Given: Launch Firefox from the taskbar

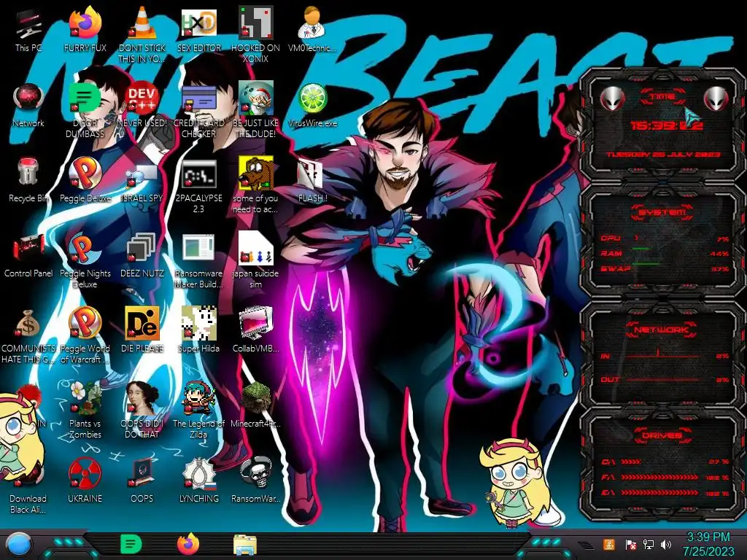Looking at the screenshot, I should [x=187, y=544].
